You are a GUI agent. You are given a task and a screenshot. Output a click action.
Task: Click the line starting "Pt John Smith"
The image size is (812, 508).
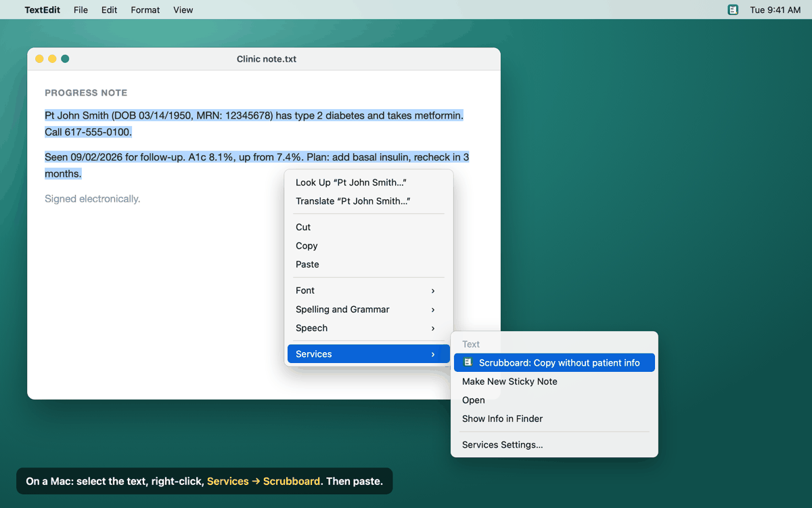coord(254,116)
